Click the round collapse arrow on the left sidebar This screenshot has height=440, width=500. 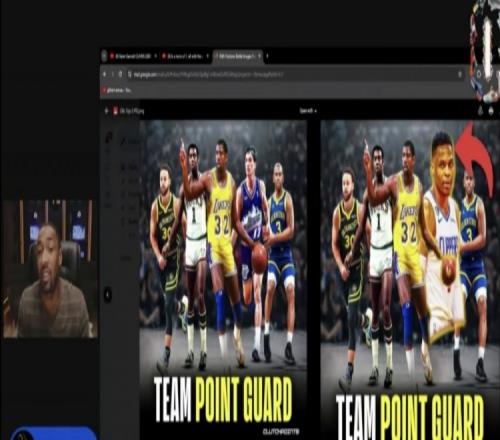pyautogui.click(x=108, y=295)
